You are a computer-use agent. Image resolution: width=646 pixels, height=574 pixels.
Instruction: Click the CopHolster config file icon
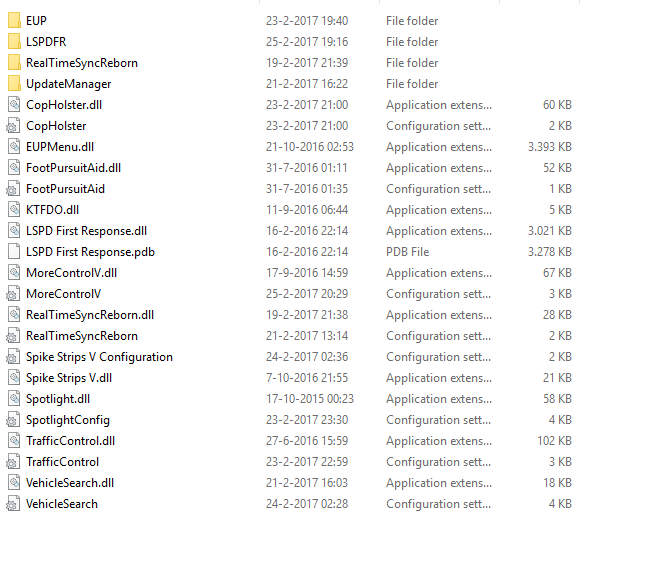tap(13, 126)
